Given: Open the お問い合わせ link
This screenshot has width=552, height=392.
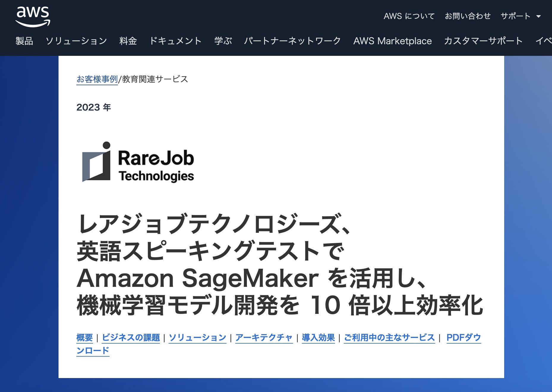Looking at the screenshot, I should pyautogui.click(x=468, y=16).
